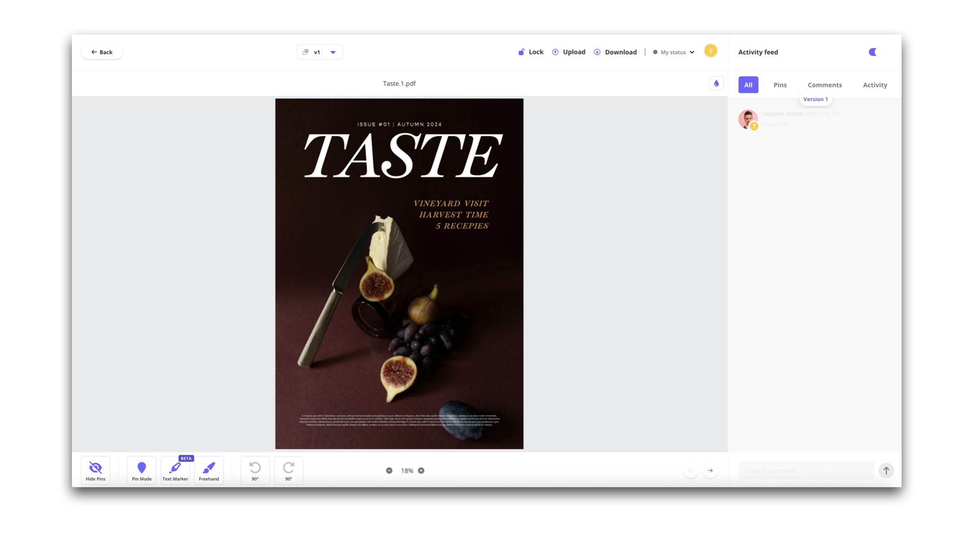
Task: Toggle Hide Pins visibility
Action: pyautogui.click(x=95, y=471)
